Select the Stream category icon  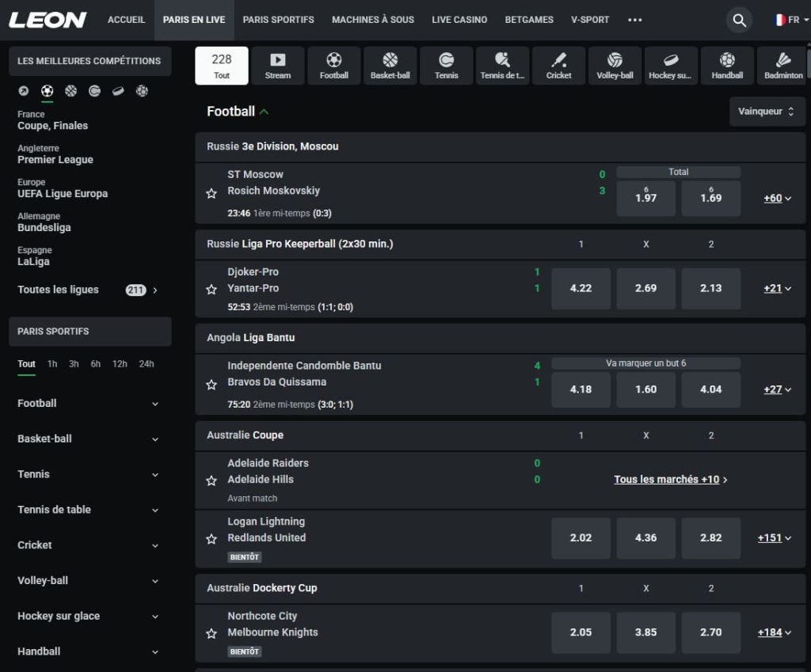coord(278,66)
